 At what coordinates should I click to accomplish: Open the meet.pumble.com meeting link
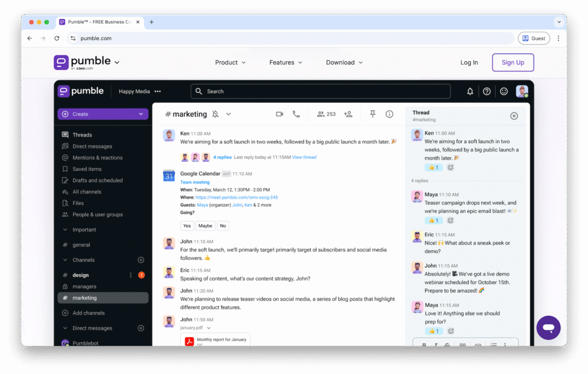(237, 197)
